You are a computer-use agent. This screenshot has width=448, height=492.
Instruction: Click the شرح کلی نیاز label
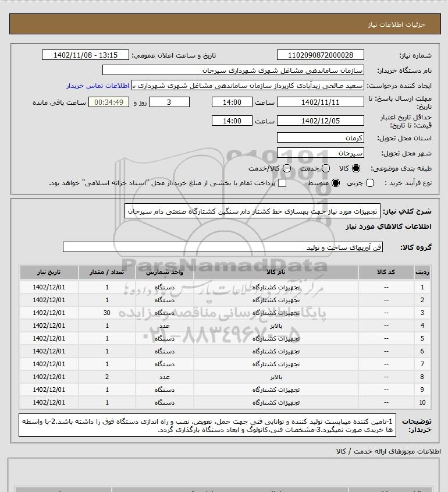(x=407, y=211)
